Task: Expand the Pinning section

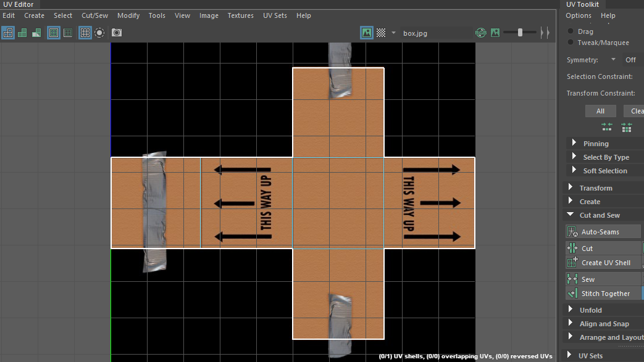Action: tap(574, 144)
